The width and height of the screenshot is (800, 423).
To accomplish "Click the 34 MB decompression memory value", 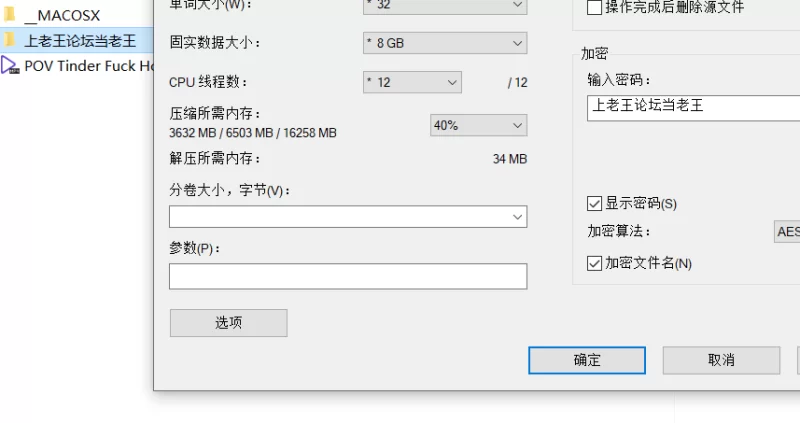I will [510, 159].
